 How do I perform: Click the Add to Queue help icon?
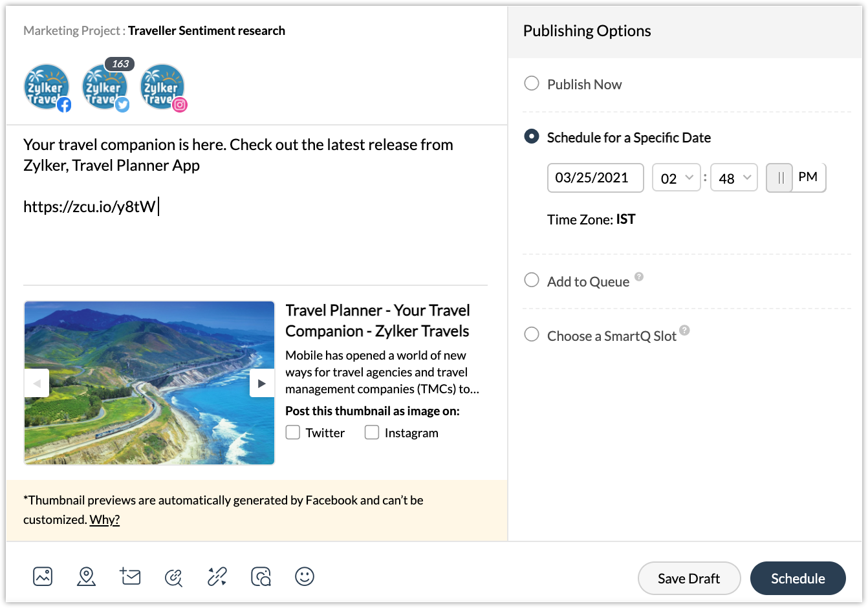[639, 277]
